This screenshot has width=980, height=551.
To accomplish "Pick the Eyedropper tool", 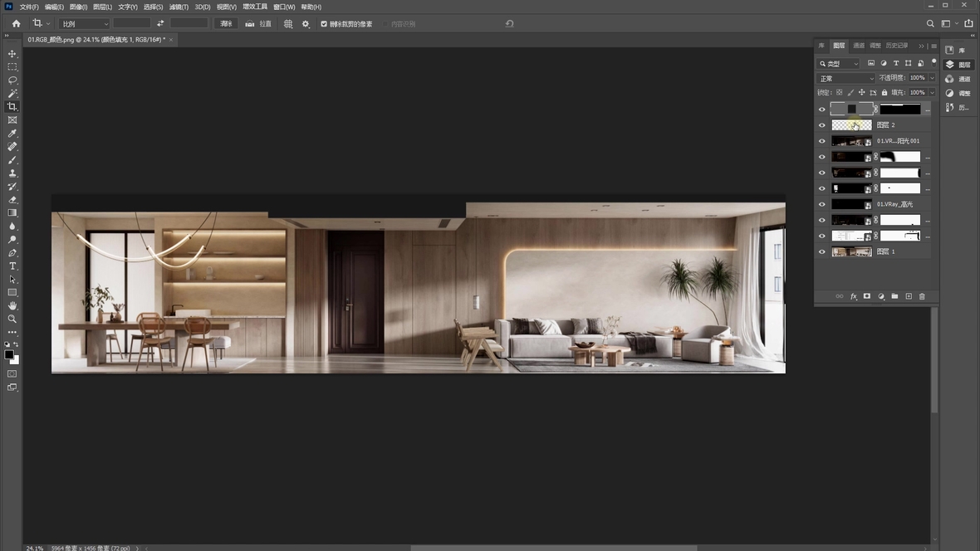I will tap(12, 134).
